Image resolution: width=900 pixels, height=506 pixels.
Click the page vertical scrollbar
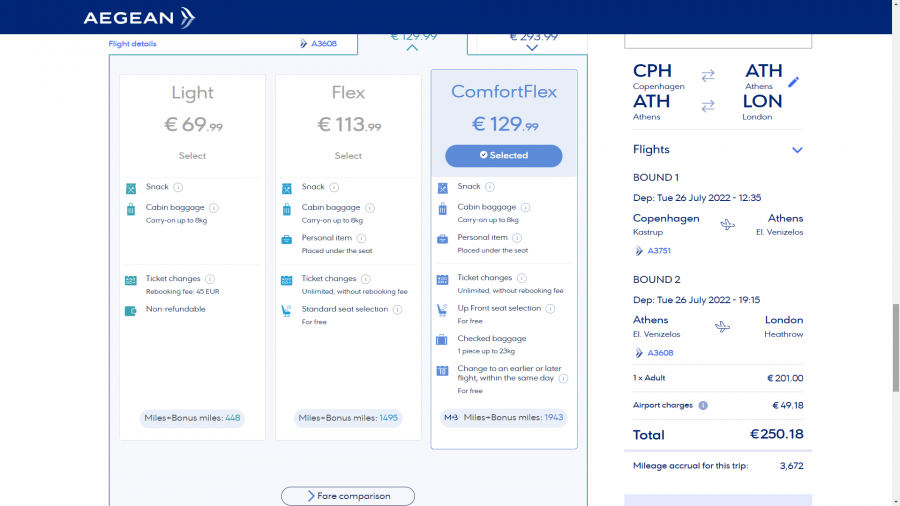coord(895,320)
